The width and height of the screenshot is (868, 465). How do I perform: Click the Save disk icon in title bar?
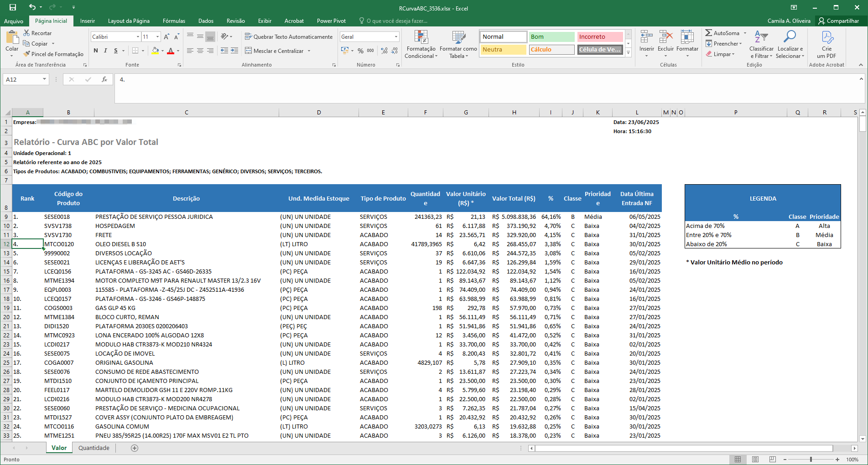[13, 7]
